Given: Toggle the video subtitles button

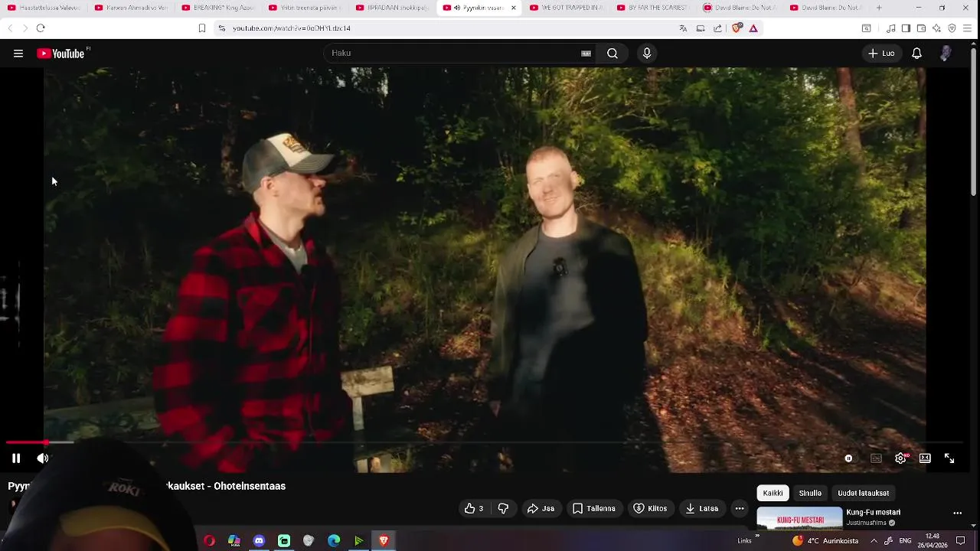Looking at the screenshot, I should [876, 458].
